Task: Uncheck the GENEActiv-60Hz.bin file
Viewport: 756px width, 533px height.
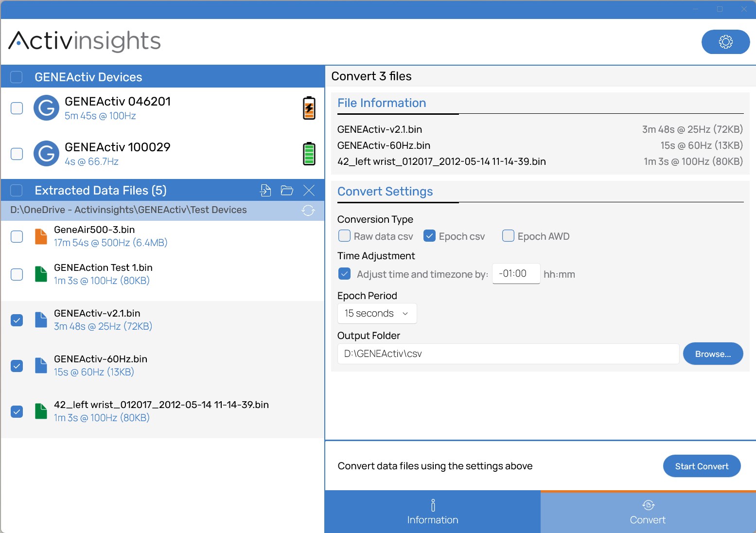Action: coord(17,366)
